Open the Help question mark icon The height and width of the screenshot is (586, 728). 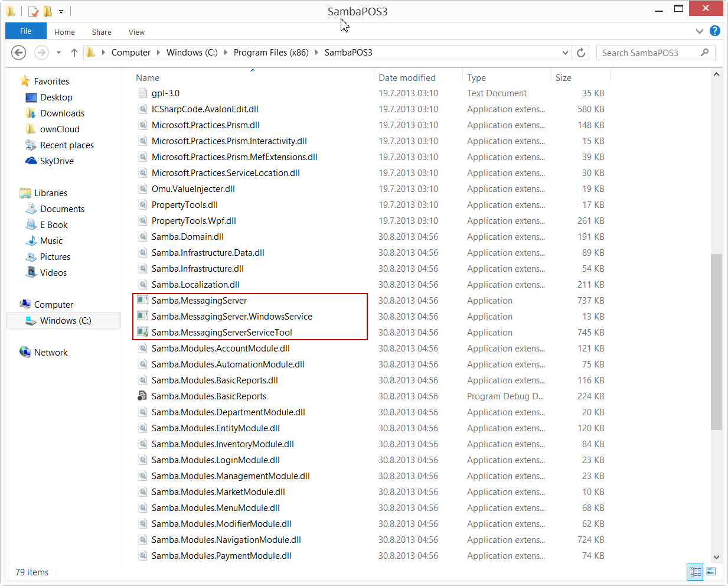714,31
